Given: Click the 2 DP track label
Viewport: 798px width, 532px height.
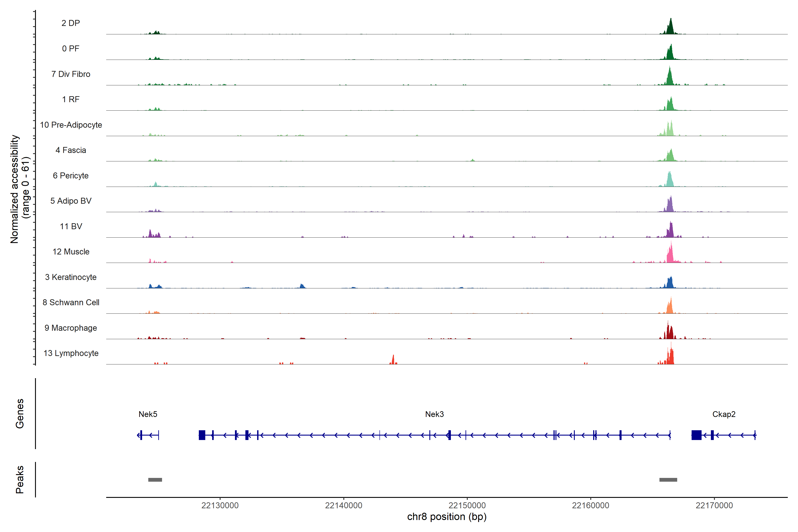Looking at the screenshot, I should [x=70, y=23].
